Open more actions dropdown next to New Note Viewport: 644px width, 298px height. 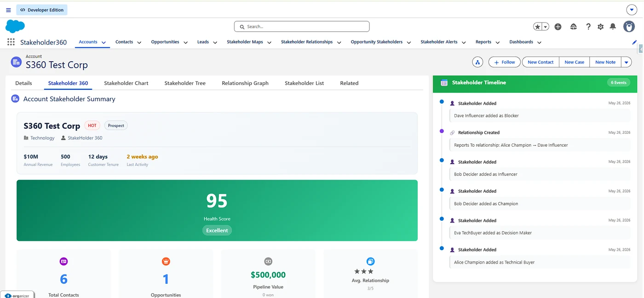(x=627, y=62)
